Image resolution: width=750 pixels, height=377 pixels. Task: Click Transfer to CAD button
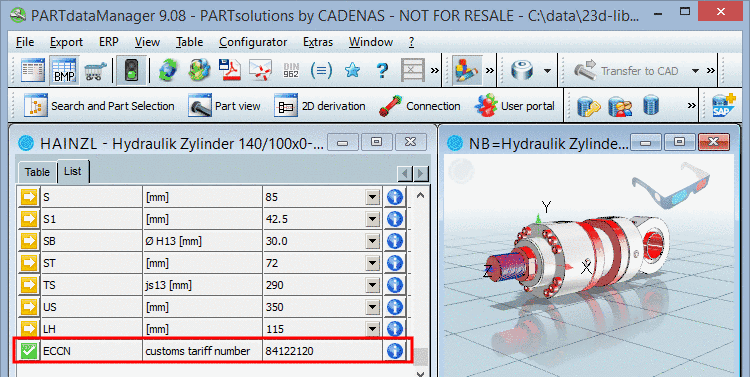627,71
